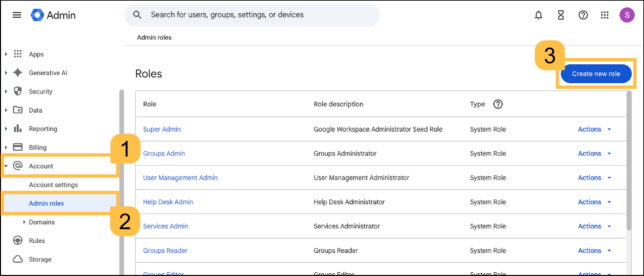Screen dimensions: 644x276
Task: Open the main hamburger menu
Action: coord(17,15)
